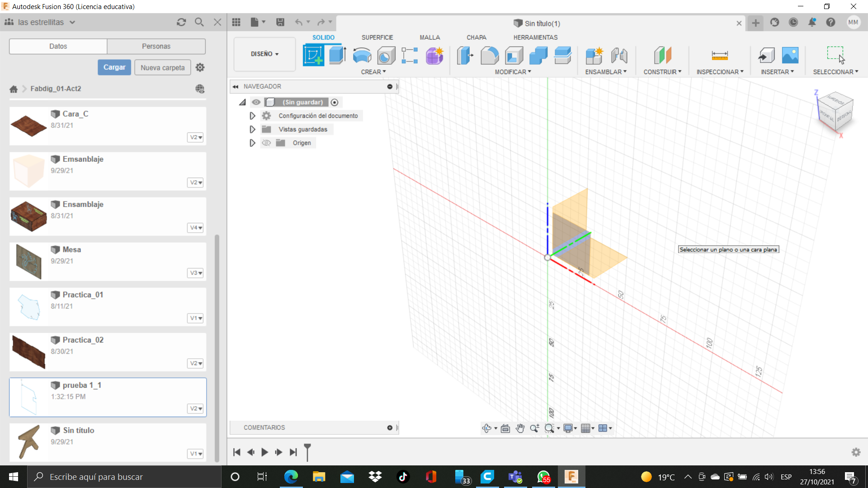Viewport: 868px width, 488px height.
Task: Click the Cargar button
Action: (114, 67)
